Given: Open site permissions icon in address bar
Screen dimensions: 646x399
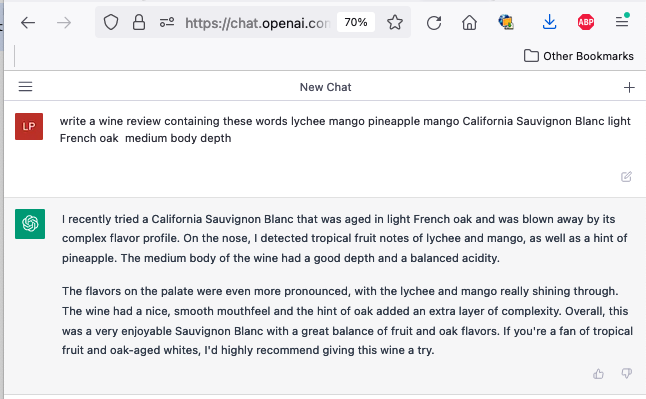Looking at the screenshot, I should click(x=167, y=22).
